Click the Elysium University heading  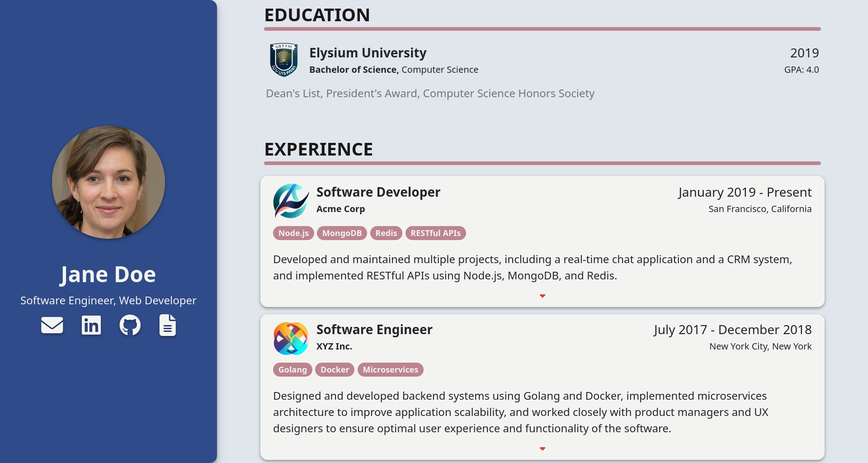tap(368, 53)
